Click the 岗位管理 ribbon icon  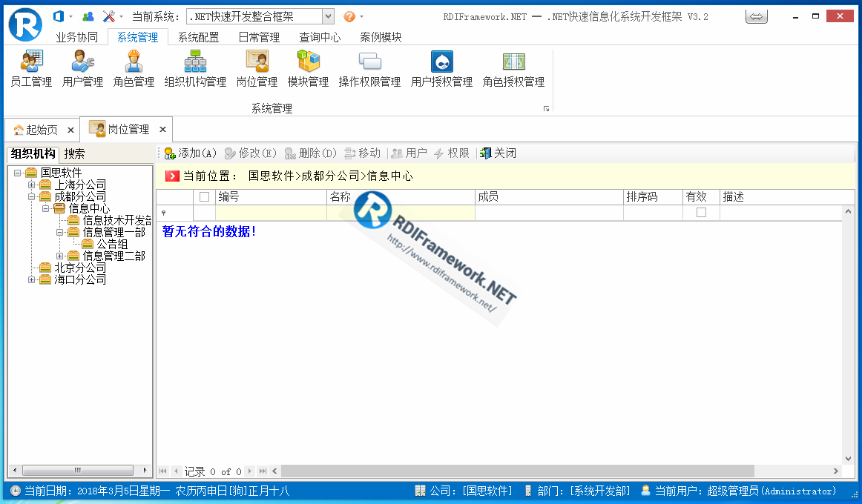(x=257, y=69)
